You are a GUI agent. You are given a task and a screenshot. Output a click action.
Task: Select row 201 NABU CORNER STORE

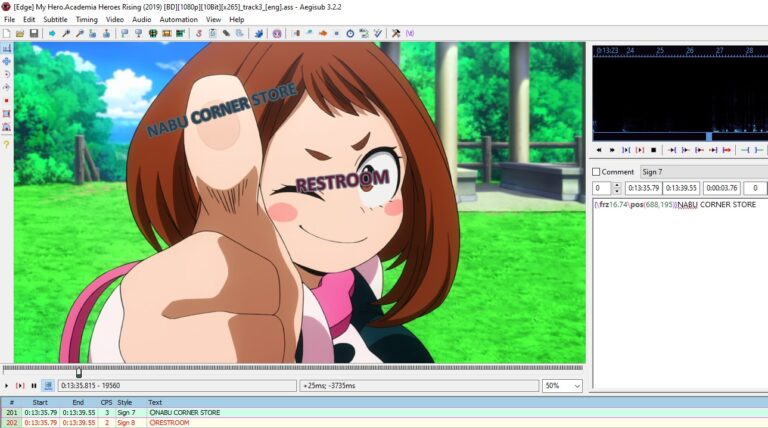384,413
